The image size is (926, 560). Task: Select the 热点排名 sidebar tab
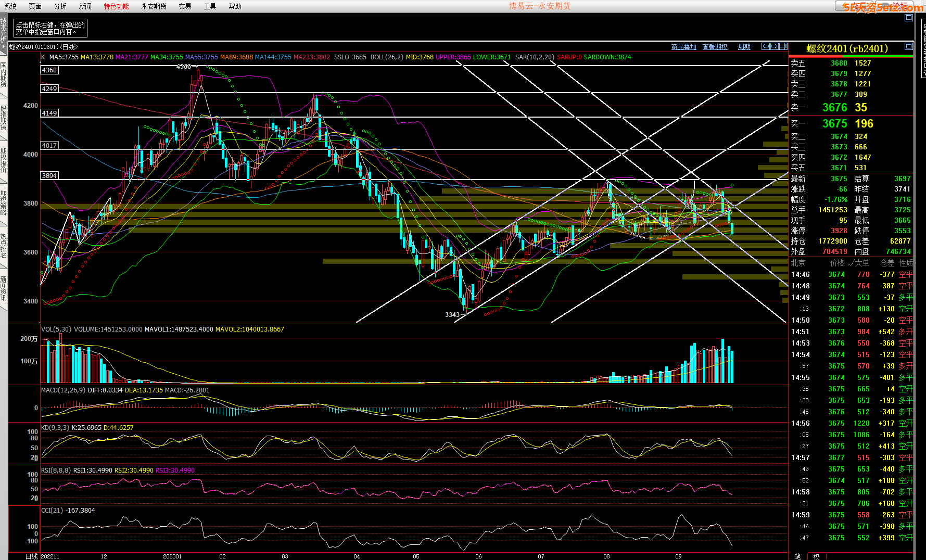coord(4,246)
